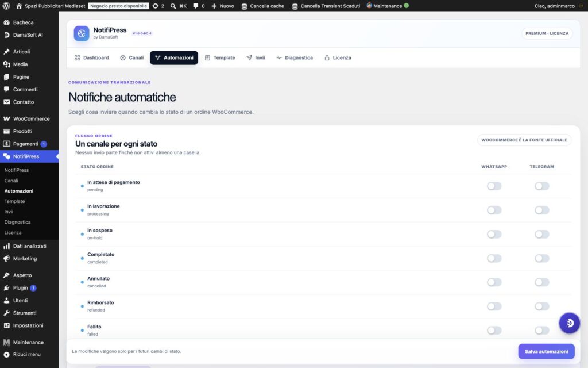Image resolution: width=588 pixels, height=368 pixels.
Task: Click the WooCommerce icon in sidebar
Action: click(x=6, y=118)
